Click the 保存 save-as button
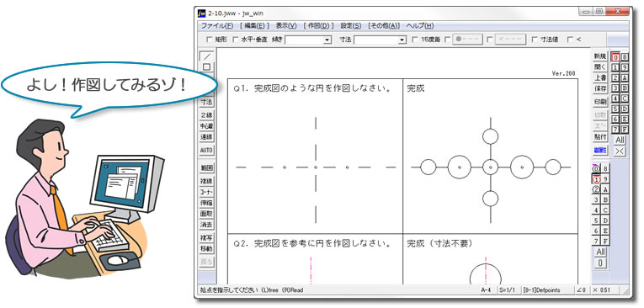Image resolution: width=644 pixels, height=308 pixels. tap(600, 88)
